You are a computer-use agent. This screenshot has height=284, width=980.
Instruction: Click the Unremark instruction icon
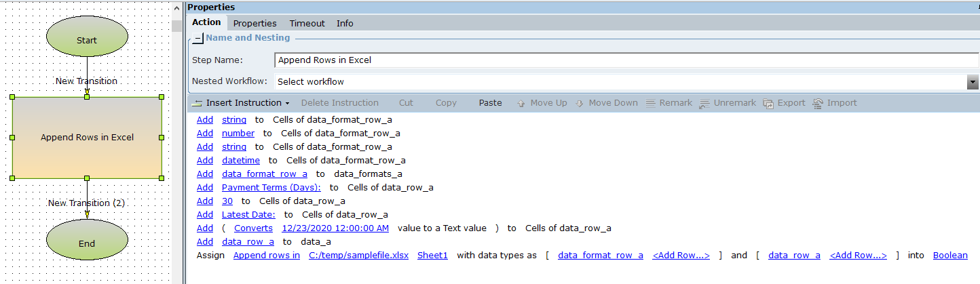(705, 103)
